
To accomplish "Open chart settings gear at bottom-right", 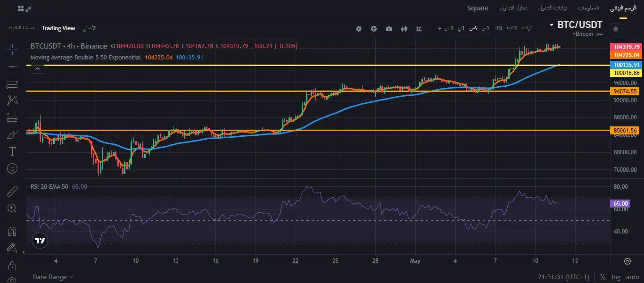I will (x=627, y=261).
